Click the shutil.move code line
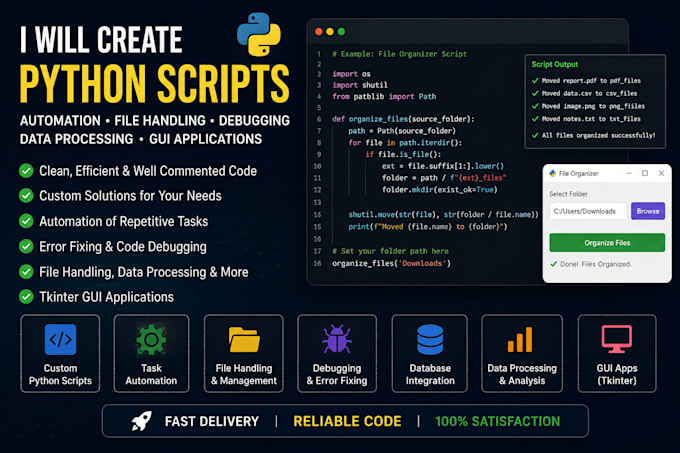Viewport: 680px width, 453px height. tap(443, 215)
